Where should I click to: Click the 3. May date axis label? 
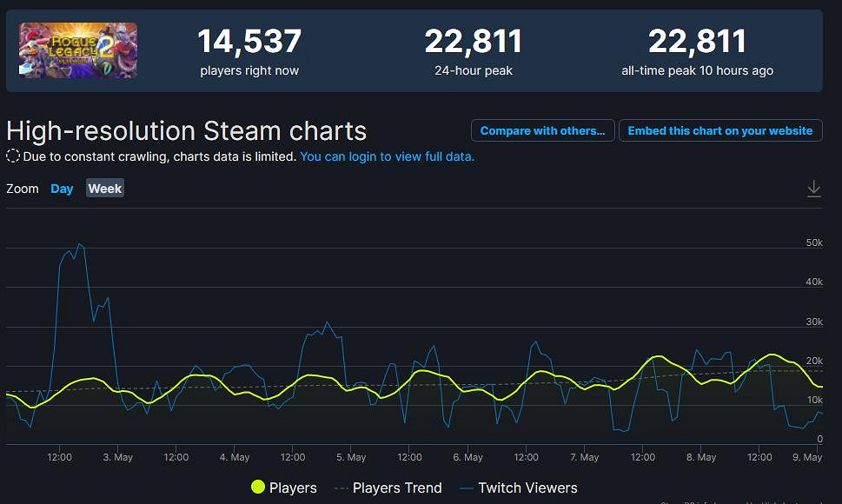pos(117,457)
